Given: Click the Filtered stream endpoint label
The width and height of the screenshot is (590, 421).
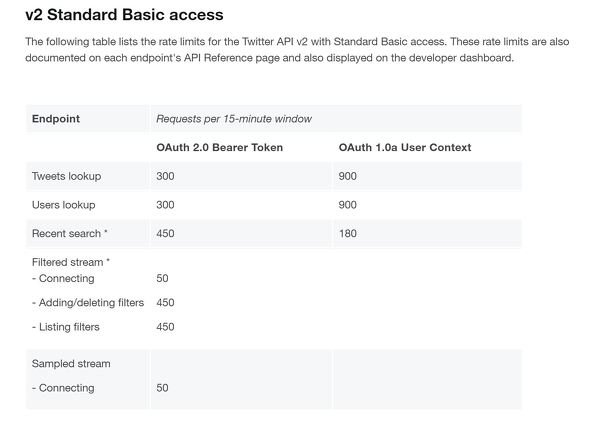Looking at the screenshot, I should [x=71, y=262].
